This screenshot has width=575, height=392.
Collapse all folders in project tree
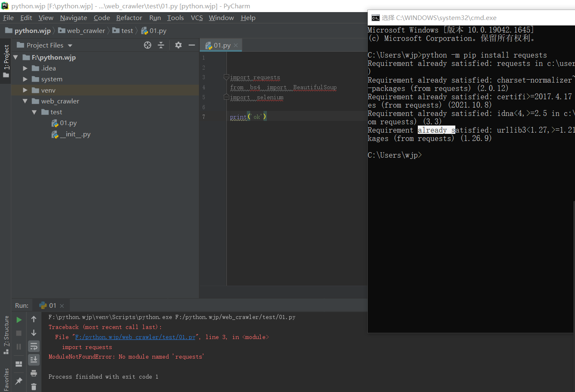coord(161,45)
